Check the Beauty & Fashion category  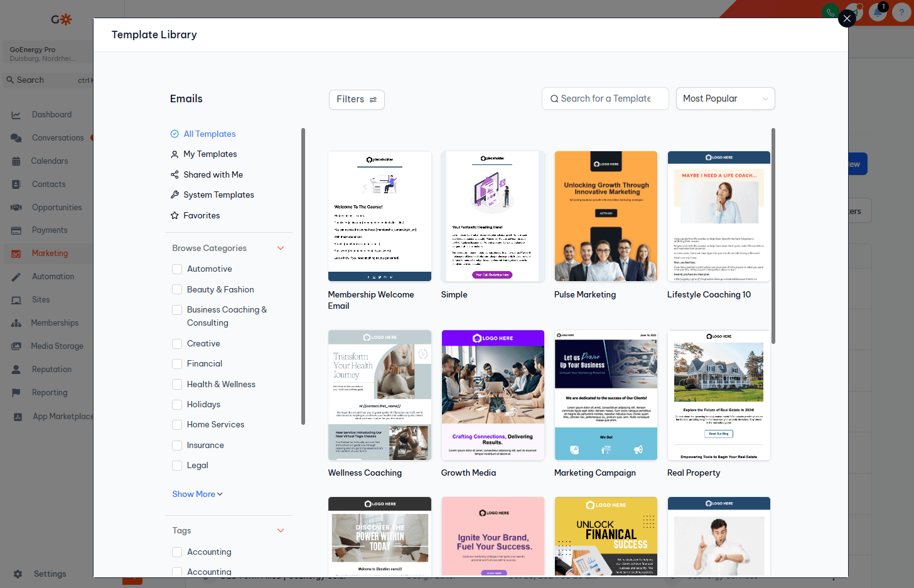(x=177, y=290)
